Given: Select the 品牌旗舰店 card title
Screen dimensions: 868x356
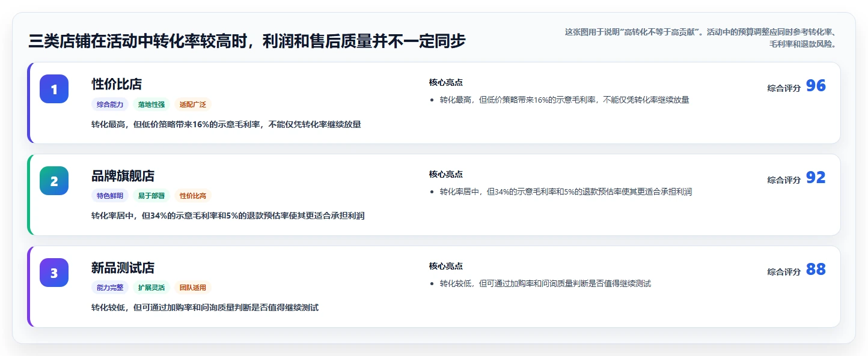Looking at the screenshot, I should click(x=123, y=176).
